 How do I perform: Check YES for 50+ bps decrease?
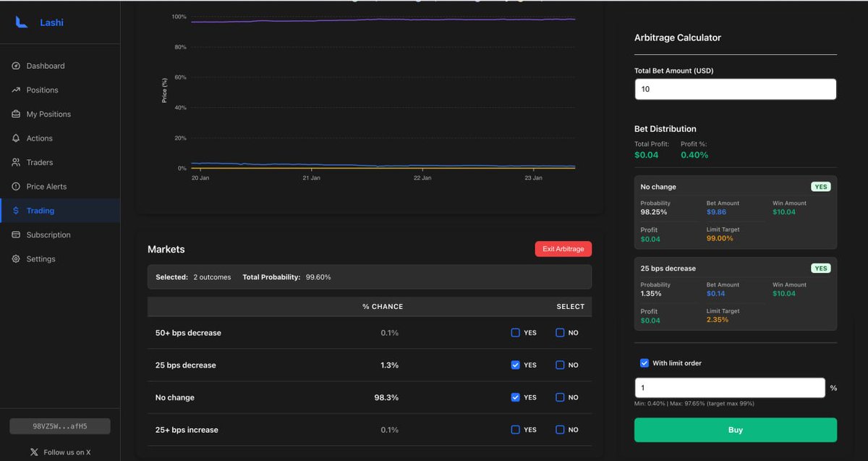click(516, 333)
